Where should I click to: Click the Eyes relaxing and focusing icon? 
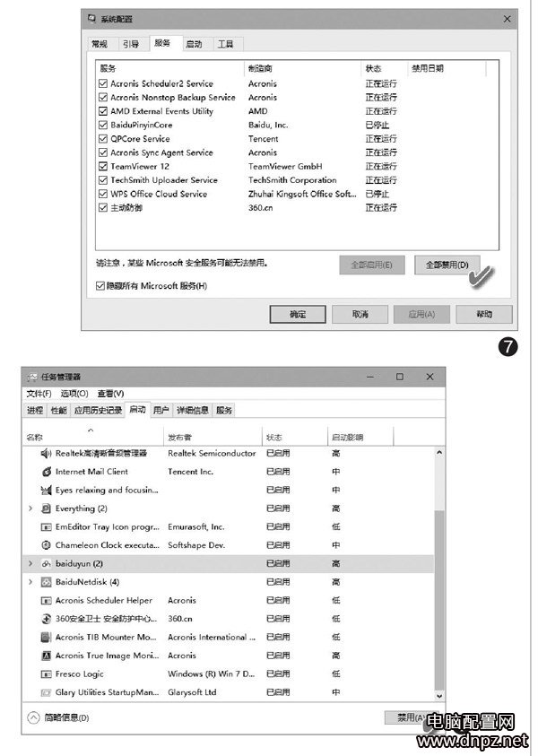tap(47, 490)
